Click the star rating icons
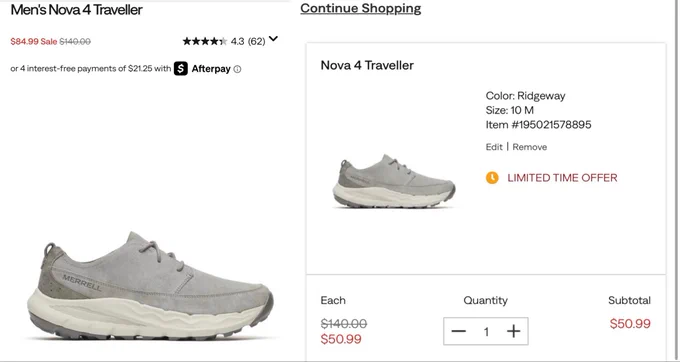Viewport: 680px width, 362px height. (205, 41)
